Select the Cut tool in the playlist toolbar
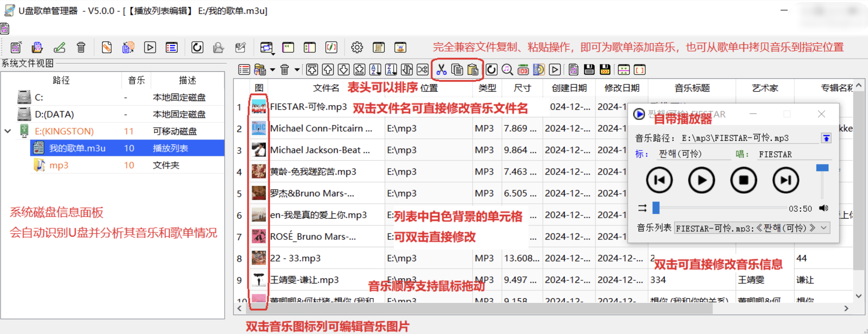Image resolution: width=868 pixels, height=334 pixels. (x=442, y=69)
